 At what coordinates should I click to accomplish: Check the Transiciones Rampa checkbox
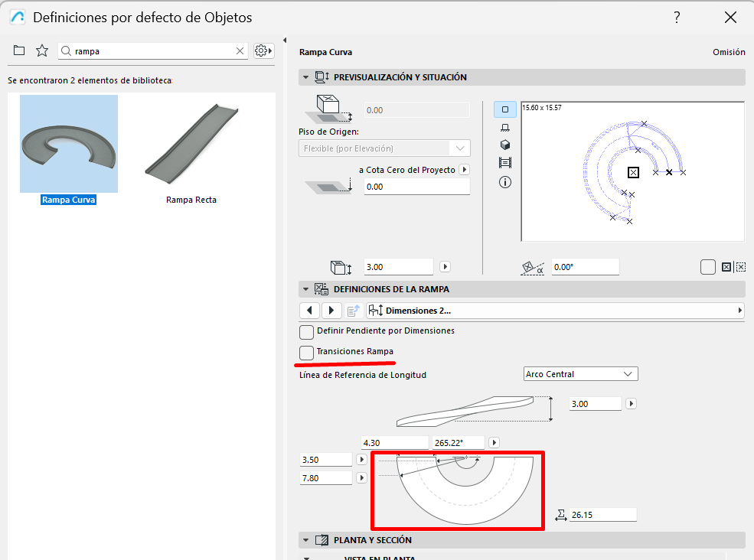coord(306,352)
